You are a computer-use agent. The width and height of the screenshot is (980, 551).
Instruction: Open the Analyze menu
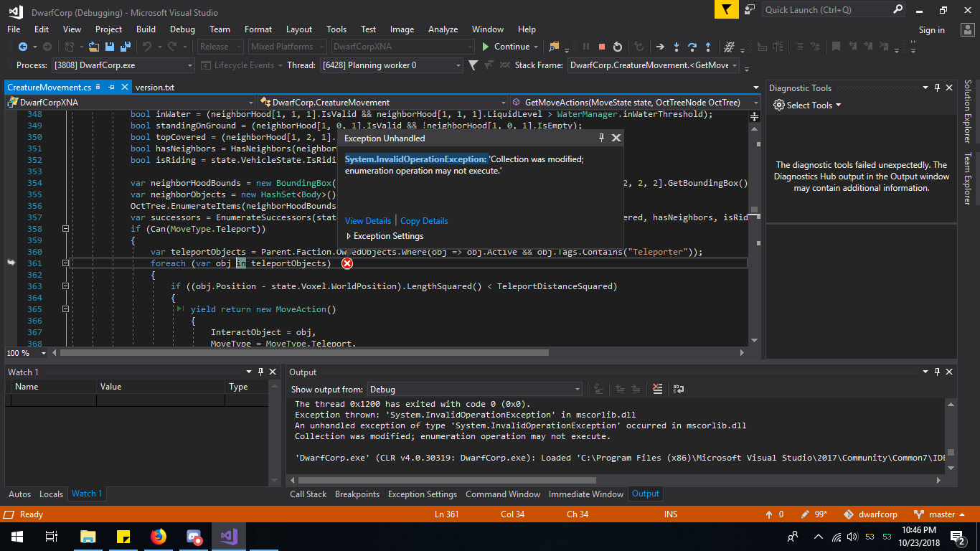coord(443,29)
